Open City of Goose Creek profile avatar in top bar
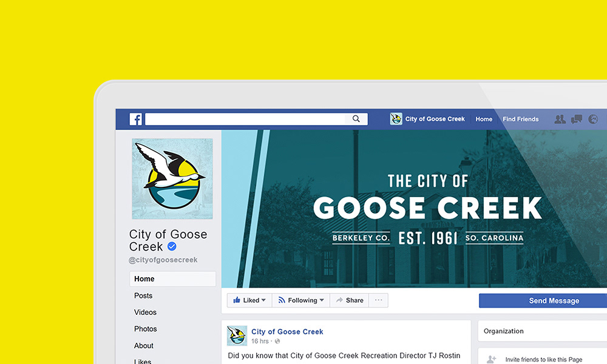 coord(396,119)
